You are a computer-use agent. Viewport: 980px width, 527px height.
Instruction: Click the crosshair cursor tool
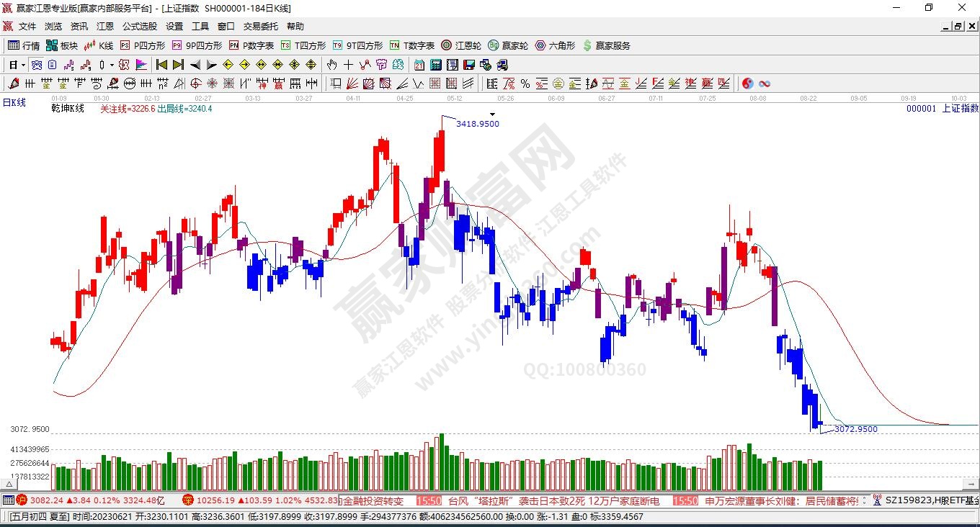pyautogui.click(x=349, y=65)
